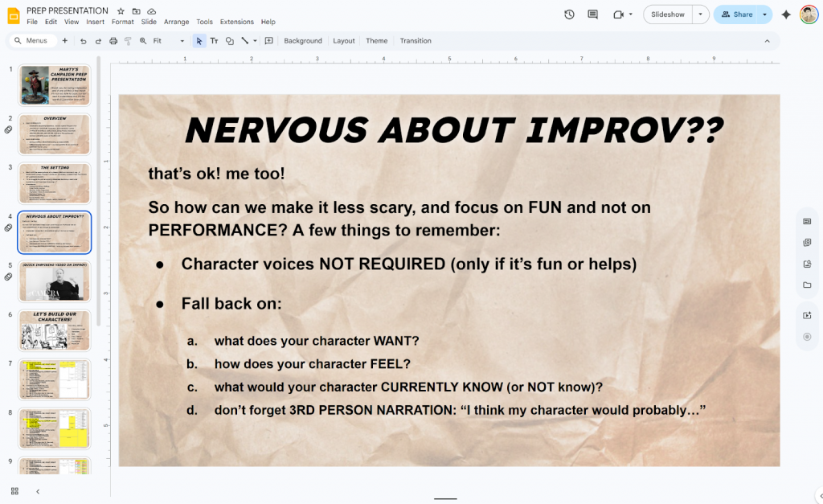The width and height of the screenshot is (823, 504).
Task: Expand the Share options arrow
Action: click(764, 14)
